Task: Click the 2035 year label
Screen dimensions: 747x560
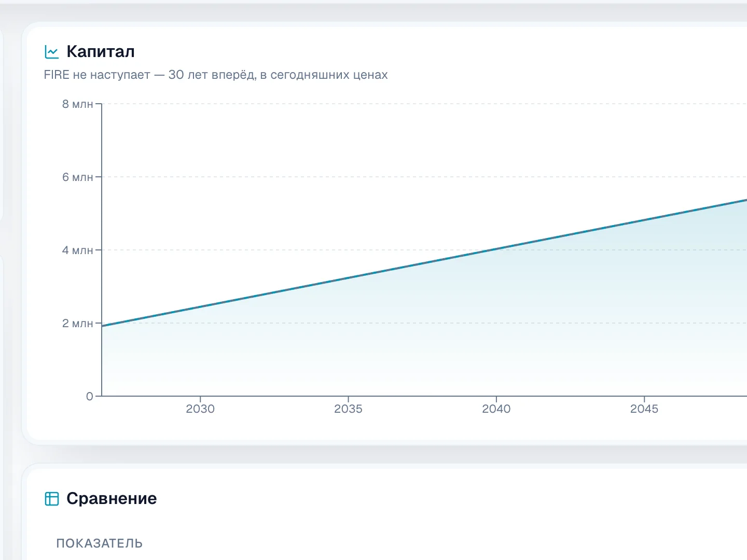Action: 348,409
